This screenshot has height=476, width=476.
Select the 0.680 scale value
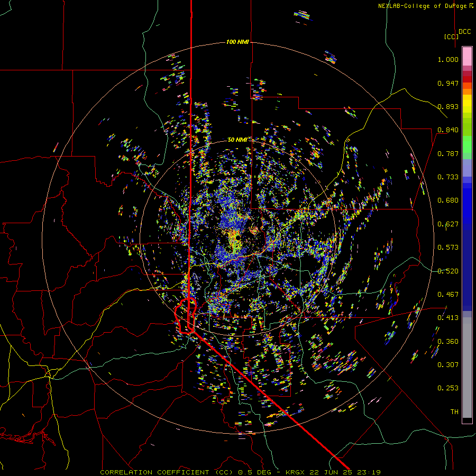tap(448, 200)
